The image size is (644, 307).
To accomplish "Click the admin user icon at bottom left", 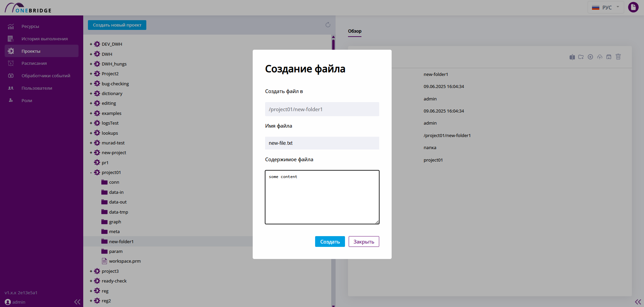I will pos(8,302).
